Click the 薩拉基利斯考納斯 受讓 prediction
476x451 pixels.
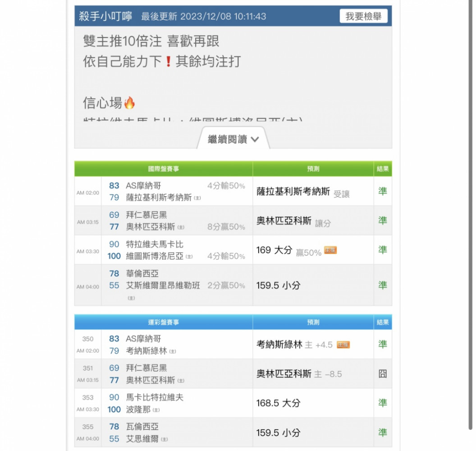[303, 192]
